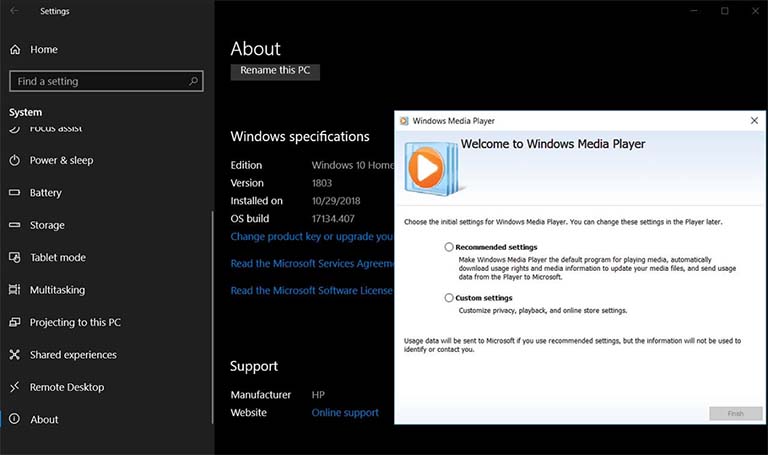Click the Projecting to this PC icon
This screenshot has height=455, width=768.
click(x=15, y=322)
